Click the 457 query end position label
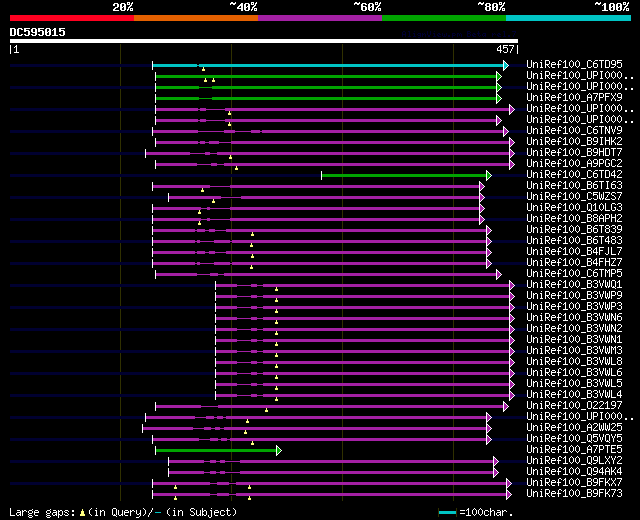The height and width of the screenshot is (520, 640). pos(505,49)
